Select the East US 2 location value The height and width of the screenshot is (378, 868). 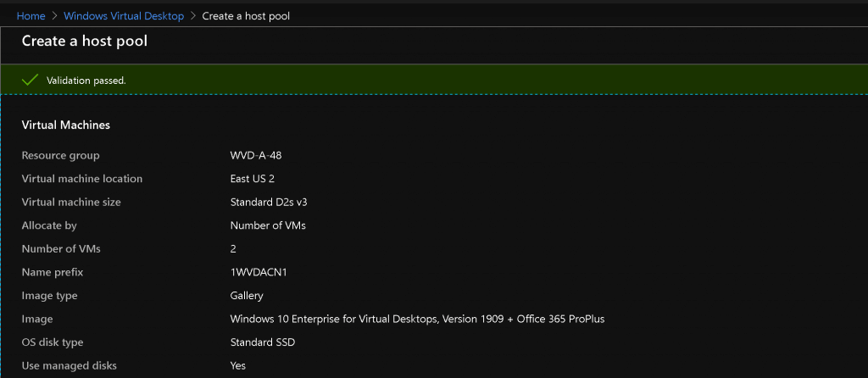point(253,179)
